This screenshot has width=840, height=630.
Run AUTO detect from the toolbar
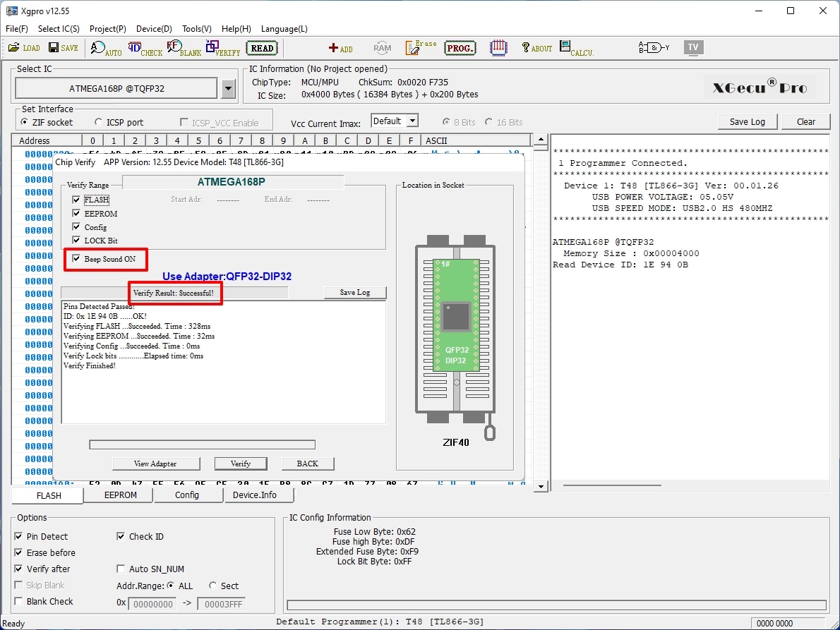[x=106, y=49]
